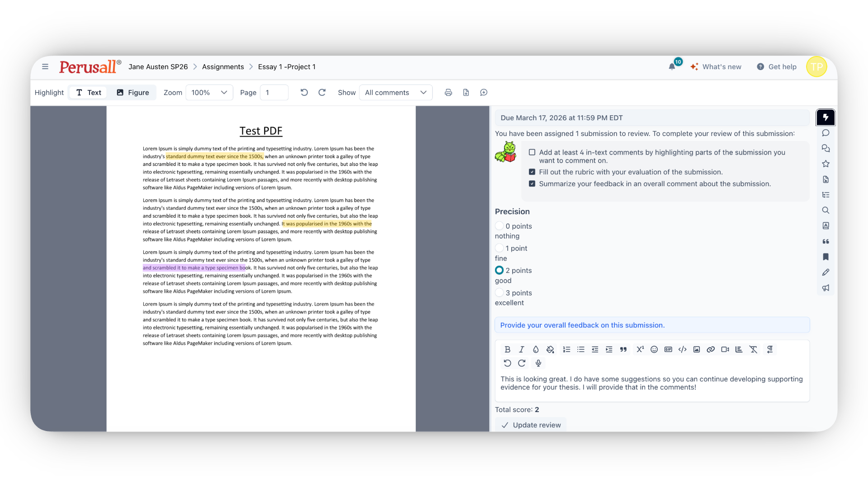Clear text formatting in editor
The image size is (868, 488).
[753, 349]
